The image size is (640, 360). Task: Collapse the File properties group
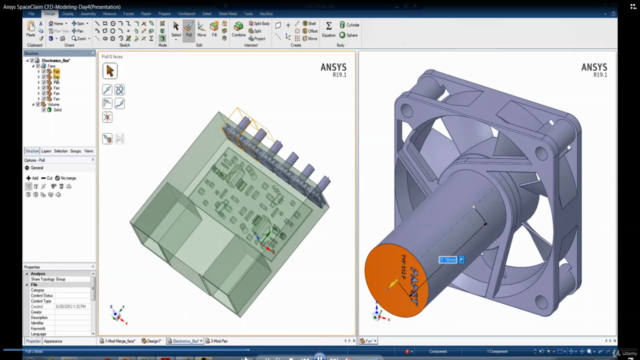pos(27,284)
